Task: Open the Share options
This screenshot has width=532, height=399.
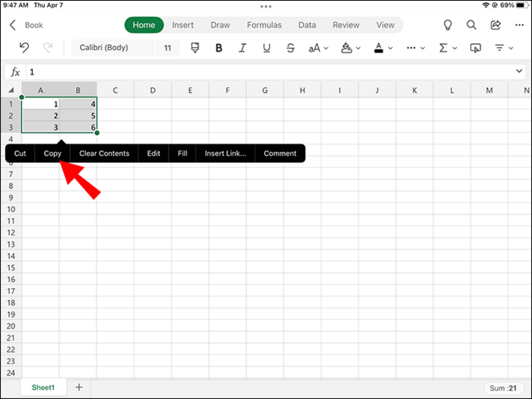Action: [495, 25]
